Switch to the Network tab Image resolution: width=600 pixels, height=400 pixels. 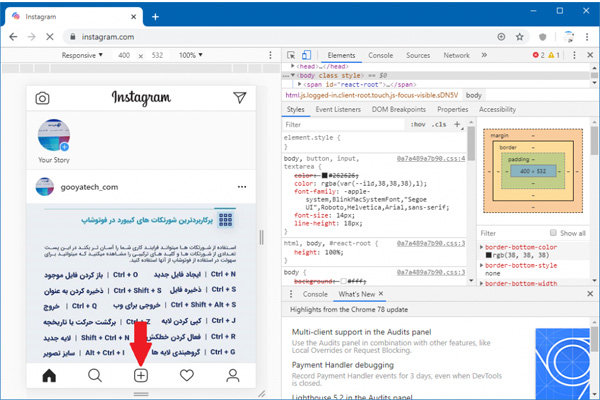coord(457,56)
